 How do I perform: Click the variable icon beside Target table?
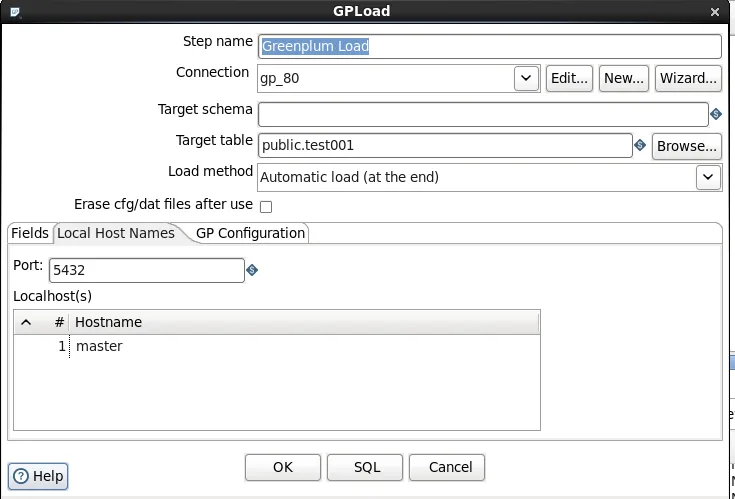pos(640,145)
